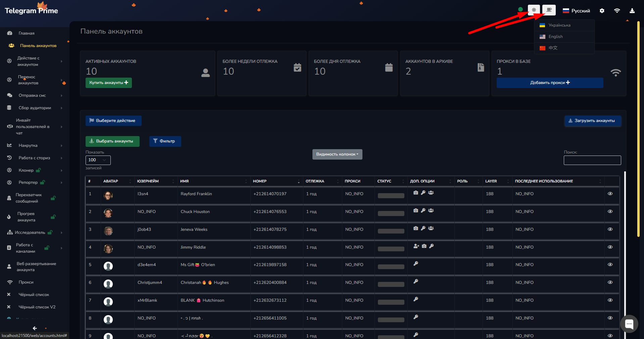This screenshot has width=644, height=339.
Task: Click the download icon in top bar
Action: (632, 11)
